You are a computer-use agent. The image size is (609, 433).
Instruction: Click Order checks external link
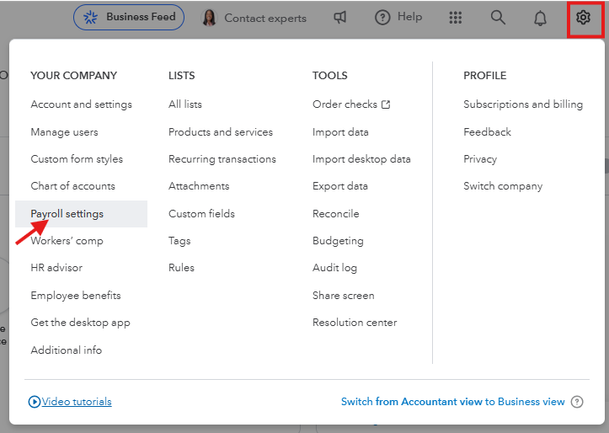pos(351,105)
